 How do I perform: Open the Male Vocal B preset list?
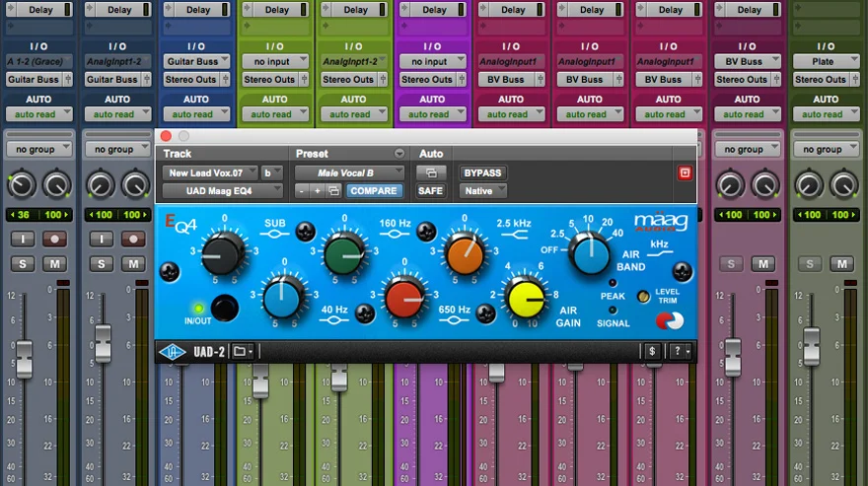click(349, 174)
